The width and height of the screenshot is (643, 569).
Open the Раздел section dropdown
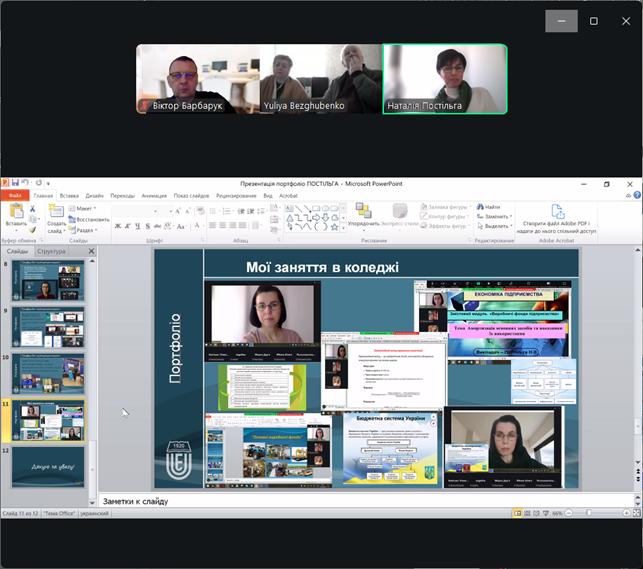pos(83,230)
